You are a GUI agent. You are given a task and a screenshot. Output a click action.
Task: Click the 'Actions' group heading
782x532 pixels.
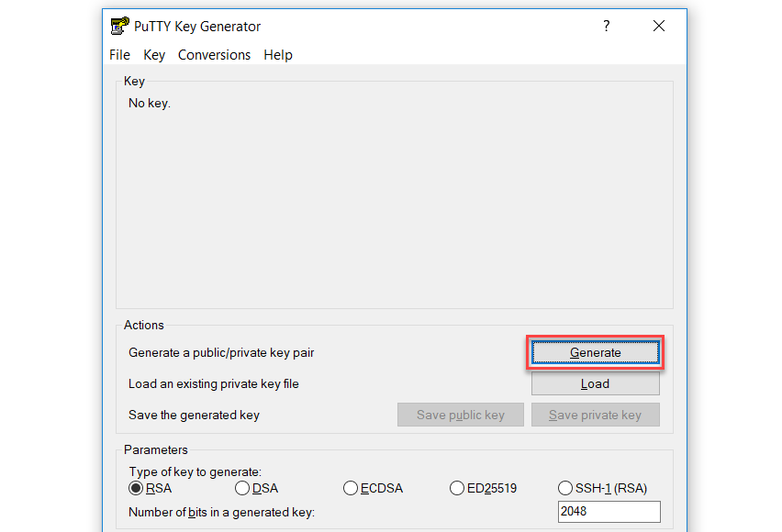click(143, 325)
